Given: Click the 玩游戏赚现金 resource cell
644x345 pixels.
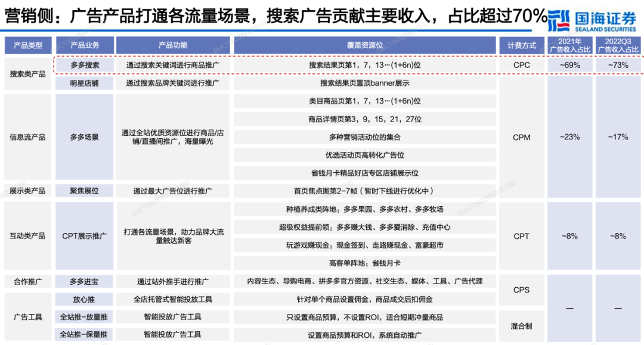Looking at the screenshot, I should click(365, 245).
